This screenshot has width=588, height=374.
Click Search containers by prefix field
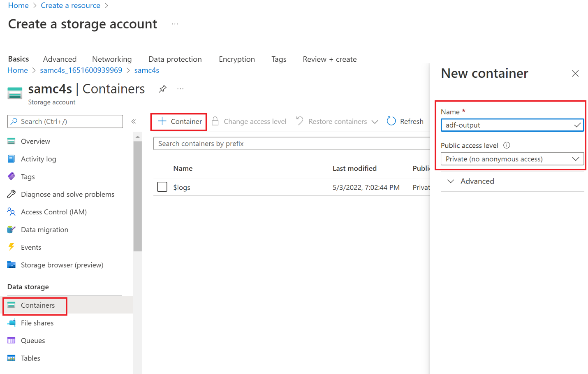292,144
